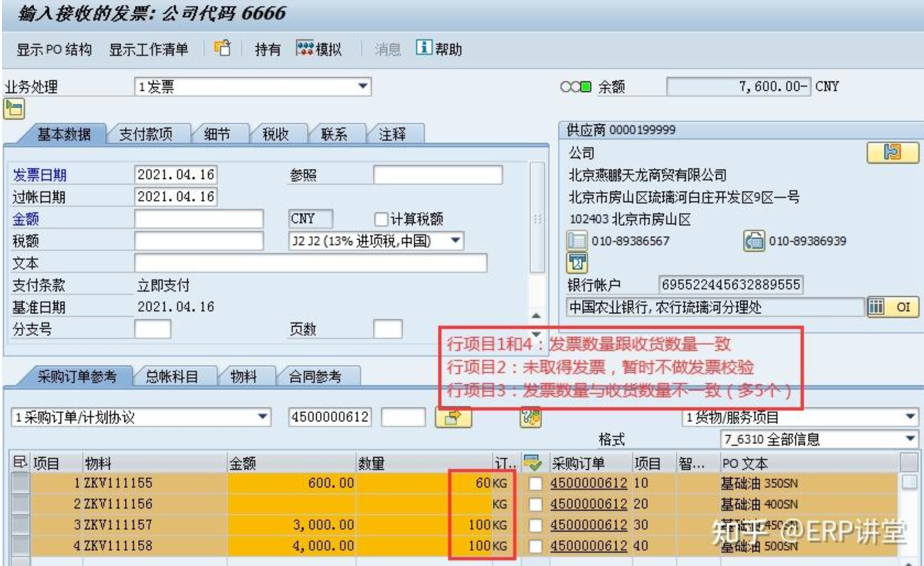
Task: Click the 显示 PO 结构 button
Action: coord(54,49)
